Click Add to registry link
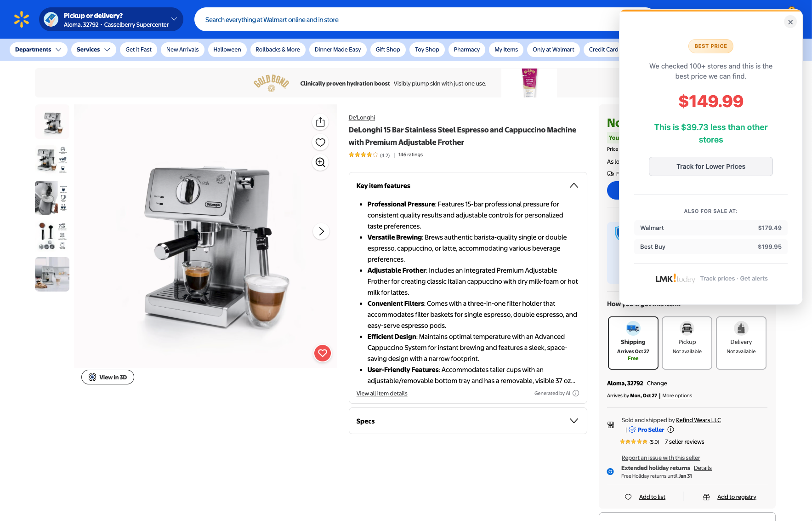Image resolution: width=812 pixels, height=521 pixels. 737,497
